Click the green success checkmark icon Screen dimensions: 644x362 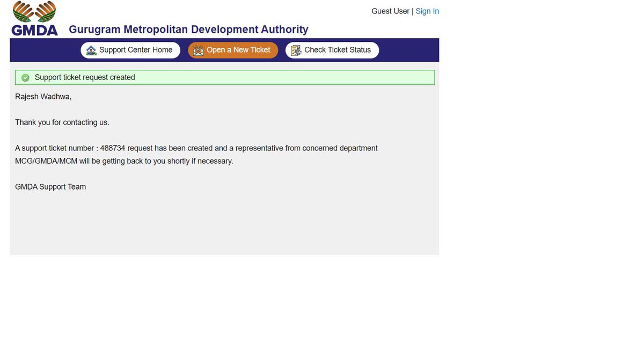coord(25,78)
